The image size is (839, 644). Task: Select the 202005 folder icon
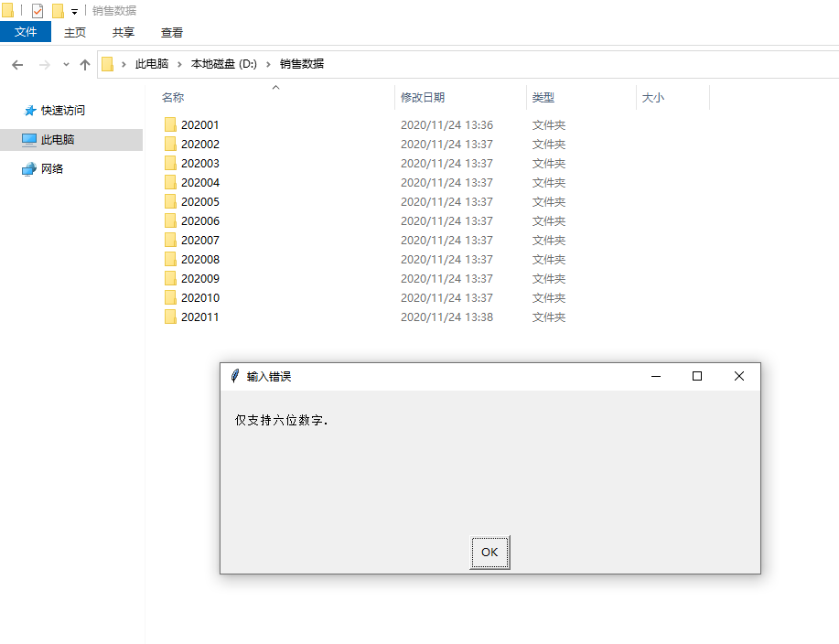click(170, 201)
